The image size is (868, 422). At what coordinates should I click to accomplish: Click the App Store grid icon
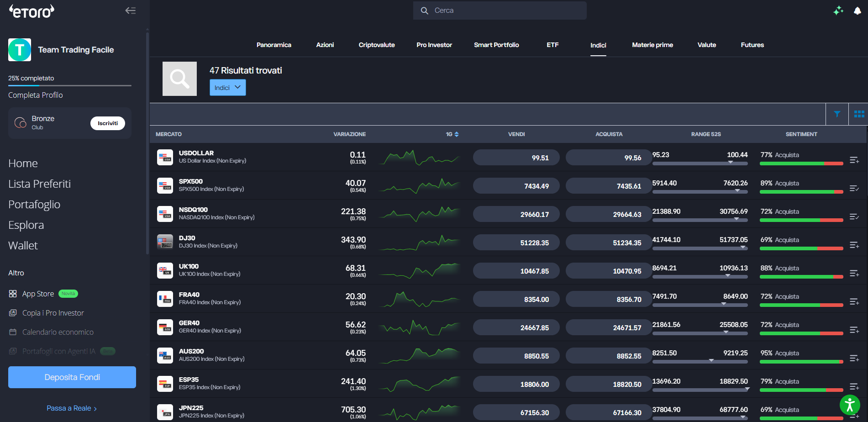pos(13,294)
